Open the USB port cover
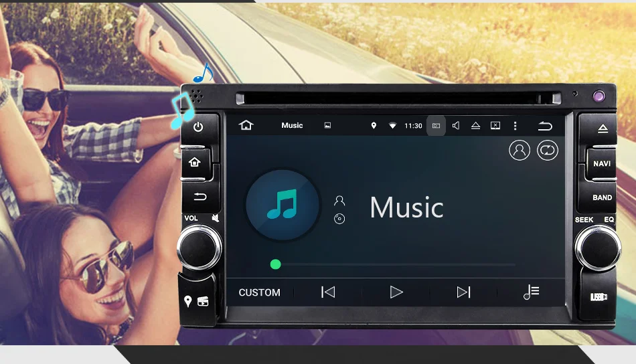Screen dimensions: 636x364 (599, 297)
